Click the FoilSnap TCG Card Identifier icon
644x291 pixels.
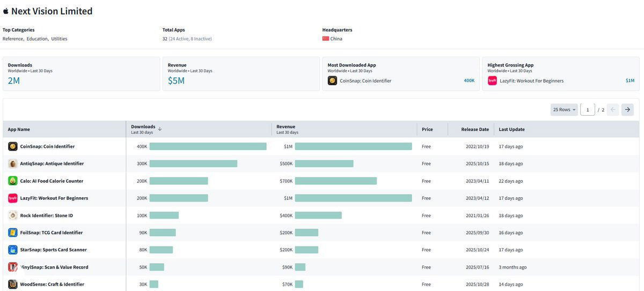click(x=12, y=233)
